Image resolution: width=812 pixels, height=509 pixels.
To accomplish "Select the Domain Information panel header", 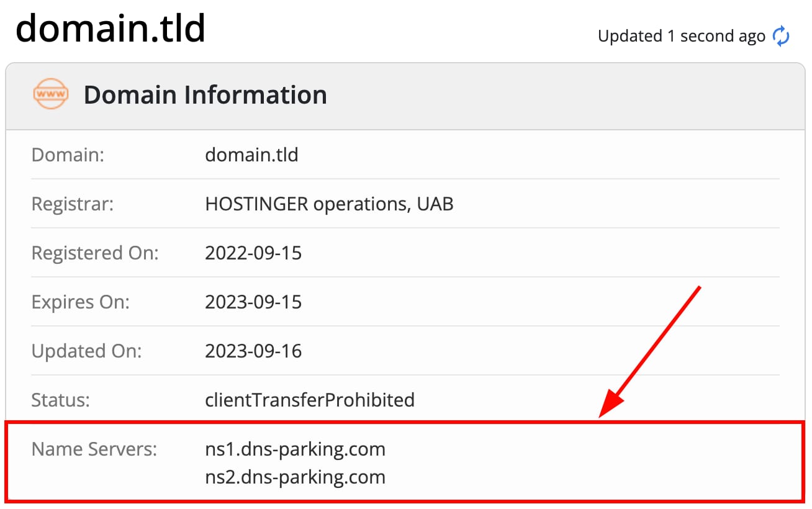I will 205,94.
